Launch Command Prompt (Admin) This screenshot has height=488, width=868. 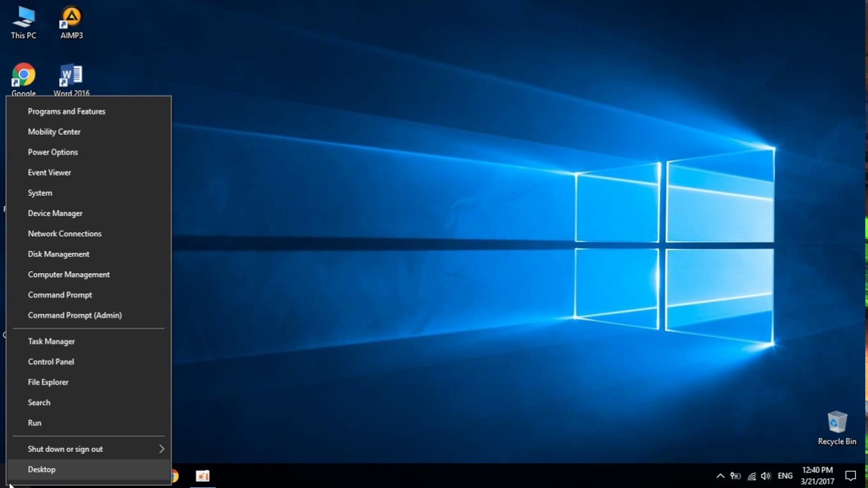coord(88,314)
